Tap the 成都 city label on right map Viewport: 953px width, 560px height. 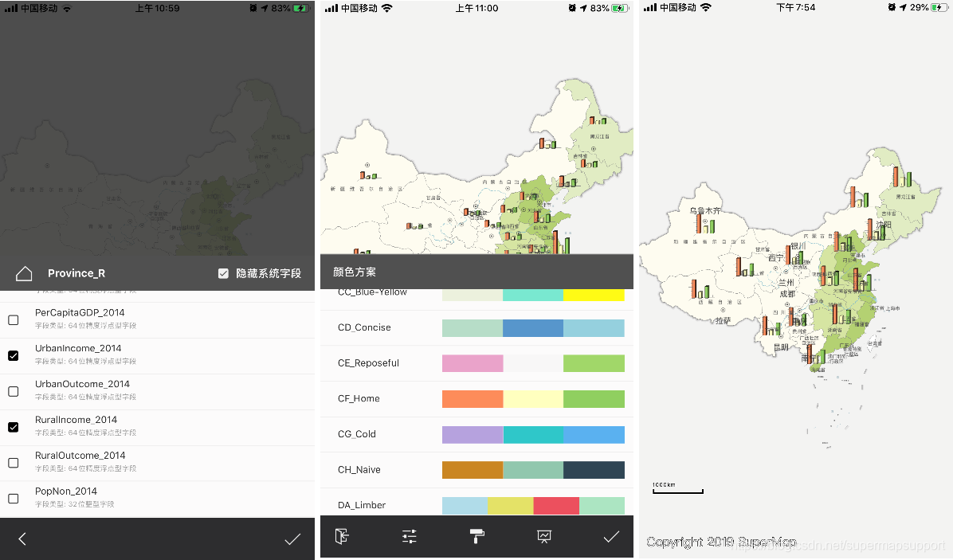[788, 294]
